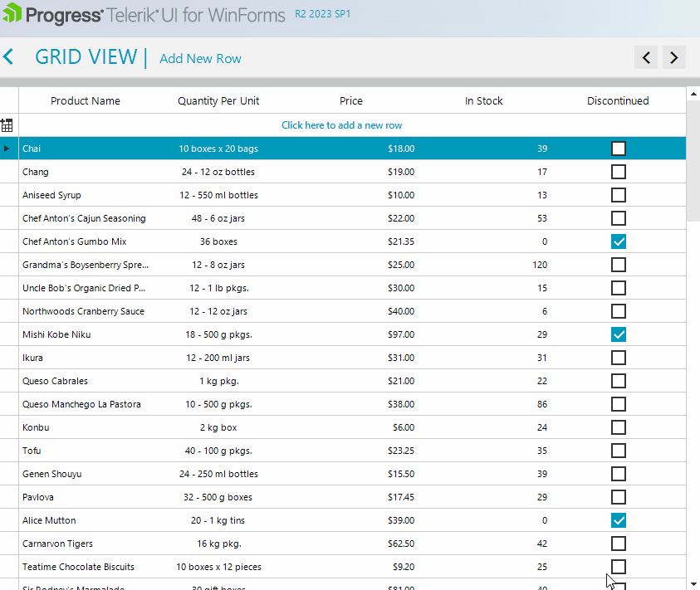The width and height of the screenshot is (700, 590).
Task: Sort by Price column header
Action: pyautogui.click(x=350, y=101)
